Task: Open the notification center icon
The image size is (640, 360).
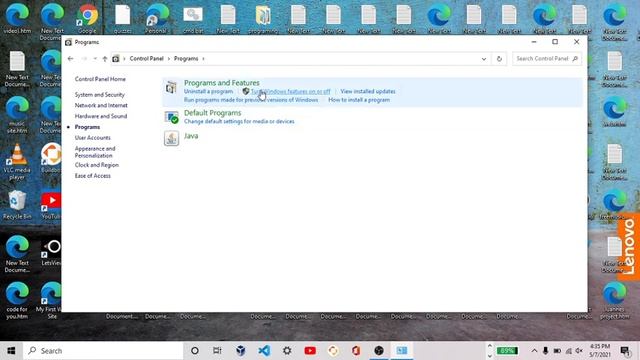Action: [x=625, y=351]
